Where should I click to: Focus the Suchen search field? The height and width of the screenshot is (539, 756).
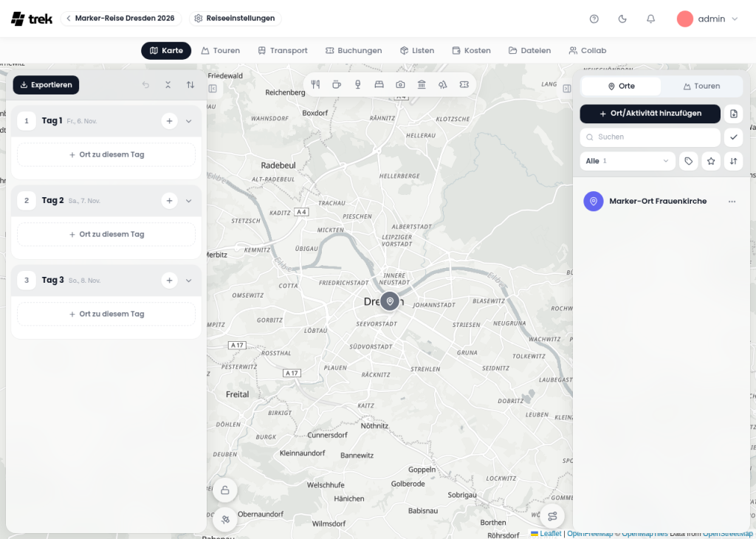[650, 137]
